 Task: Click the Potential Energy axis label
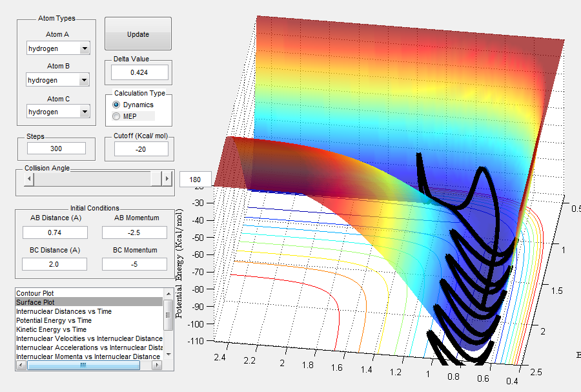[x=179, y=263]
